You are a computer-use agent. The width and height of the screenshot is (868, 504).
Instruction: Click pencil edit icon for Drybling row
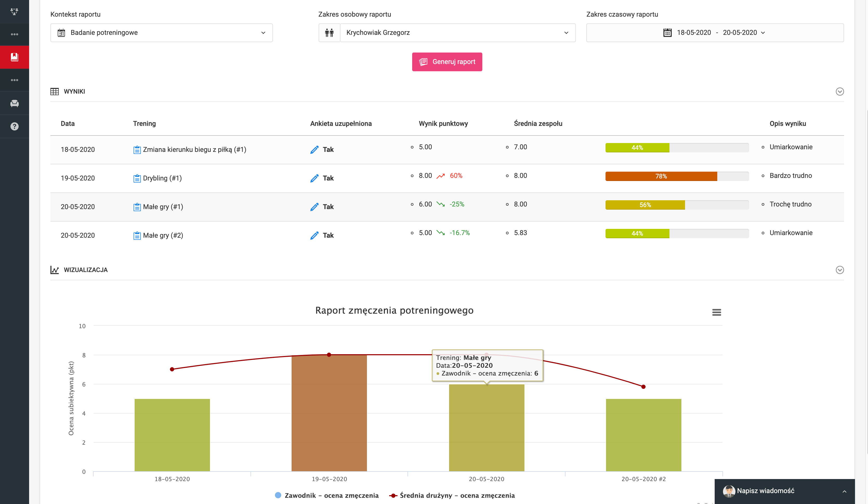(314, 178)
